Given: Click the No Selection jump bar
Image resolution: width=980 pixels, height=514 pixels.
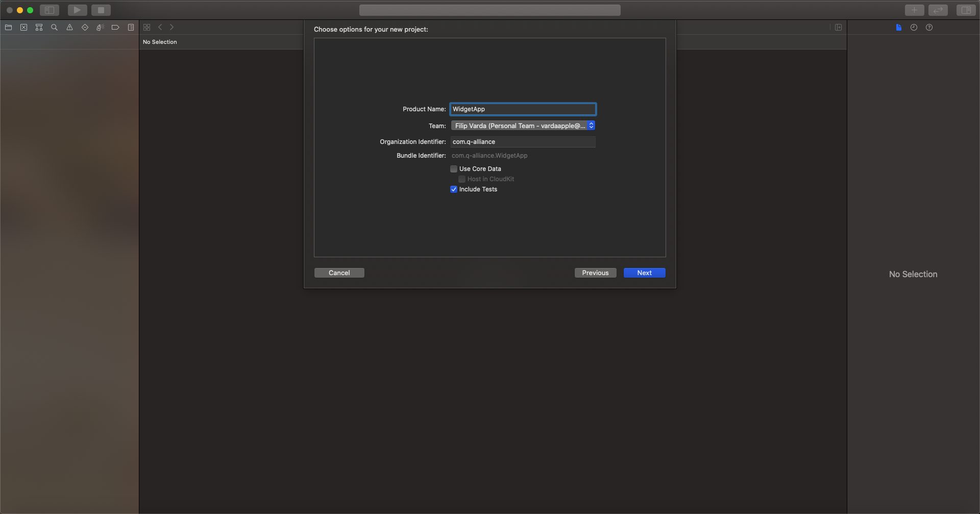Looking at the screenshot, I should (x=160, y=42).
